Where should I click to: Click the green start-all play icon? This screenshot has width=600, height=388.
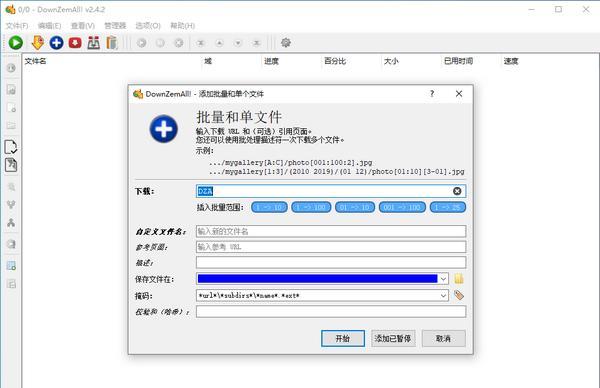16,42
